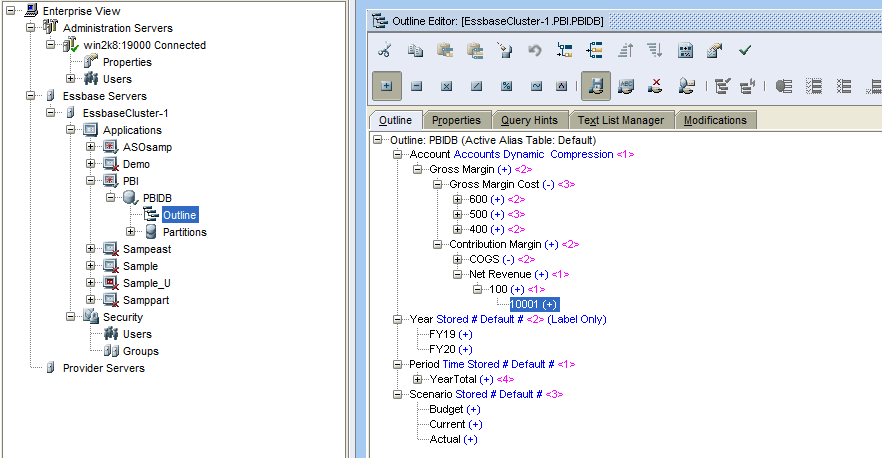The width and height of the screenshot is (882, 458).
Task: Click the list icon with gray shape
Action: (784, 86)
